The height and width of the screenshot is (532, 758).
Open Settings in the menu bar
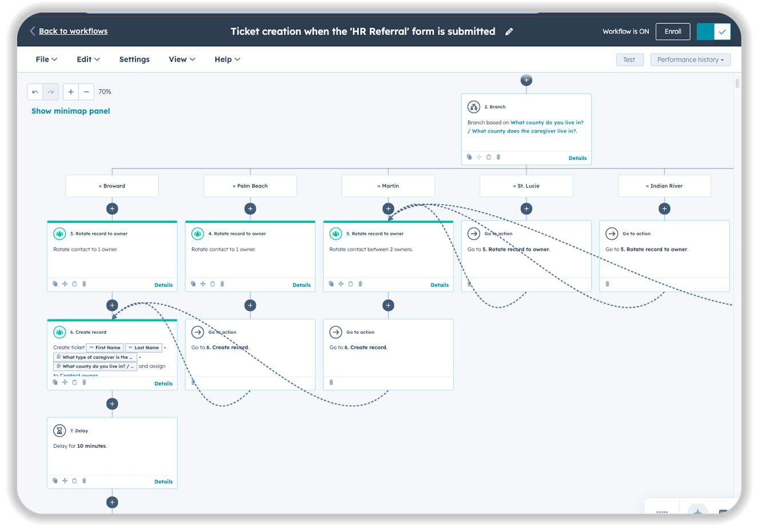[134, 59]
